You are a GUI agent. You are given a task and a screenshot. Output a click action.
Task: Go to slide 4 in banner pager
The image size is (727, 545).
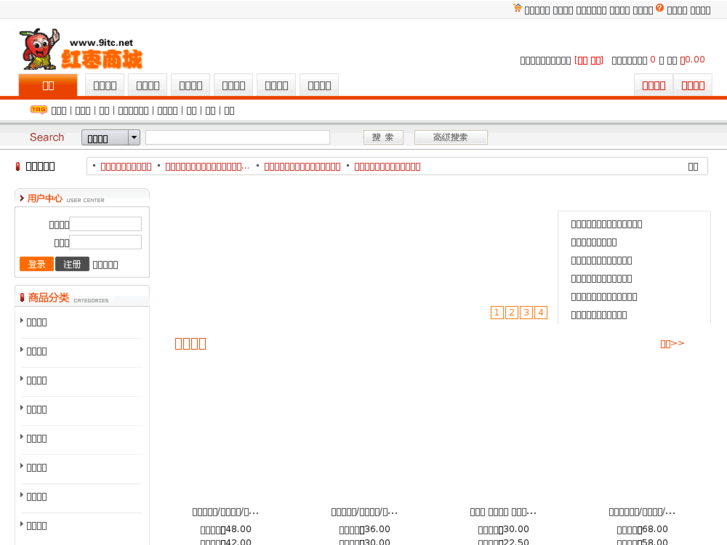point(541,313)
